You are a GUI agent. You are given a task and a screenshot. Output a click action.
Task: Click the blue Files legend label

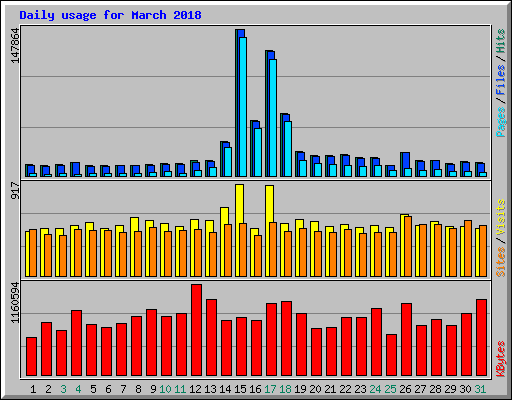[x=501, y=79]
